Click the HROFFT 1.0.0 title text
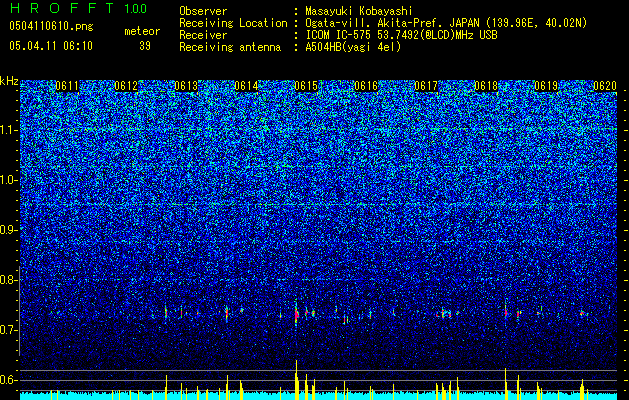Image resolution: width=629 pixels, height=400 pixels. coord(79,8)
